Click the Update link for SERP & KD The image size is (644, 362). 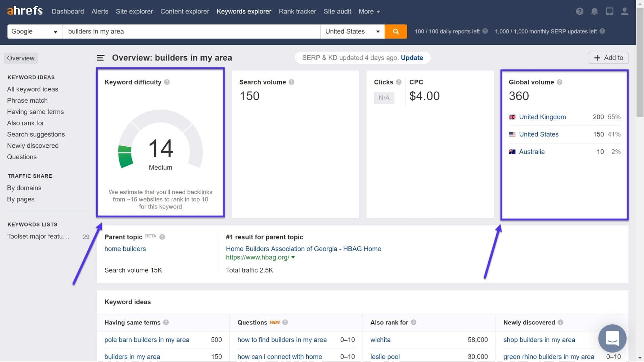click(412, 58)
